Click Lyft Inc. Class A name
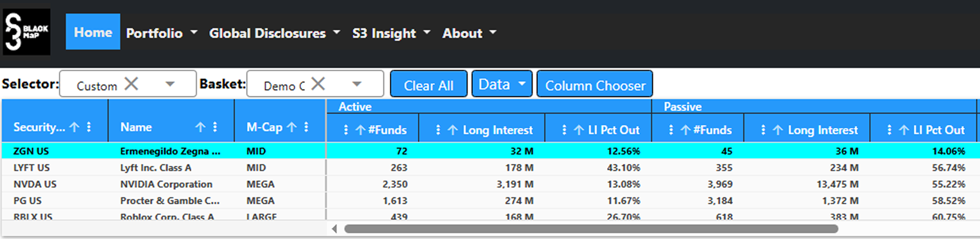Image resolution: width=980 pixels, height=239 pixels. tap(156, 168)
